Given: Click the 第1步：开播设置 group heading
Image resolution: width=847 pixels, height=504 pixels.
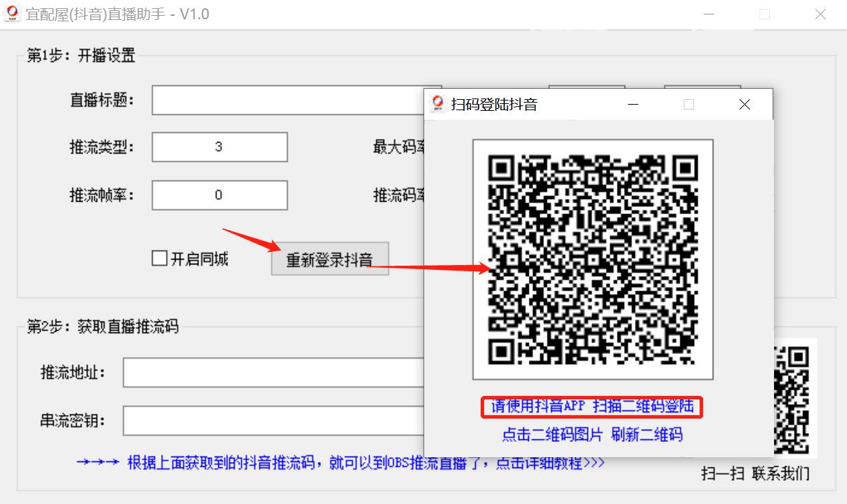Looking at the screenshot, I should coord(81,56).
